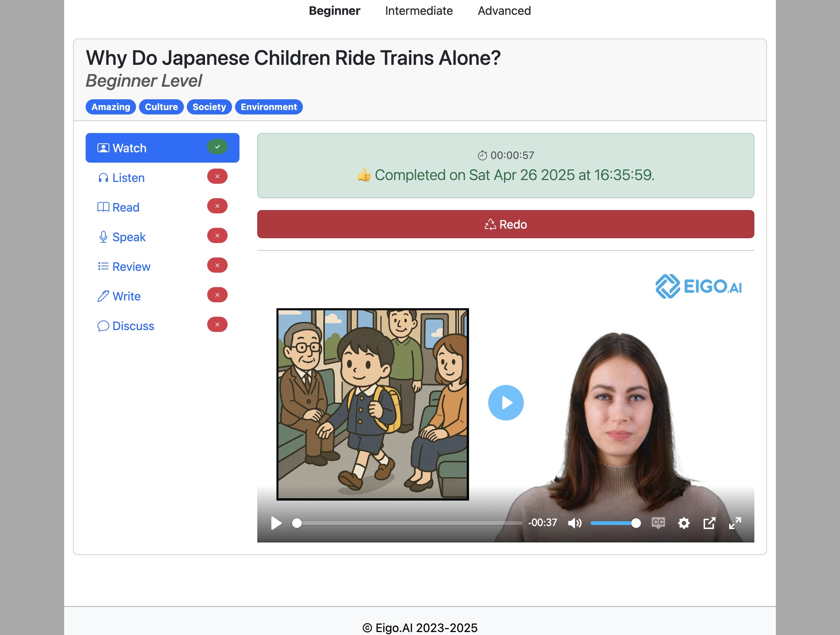Open the Amazing tag
The width and height of the screenshot is (840, 635).
(x=110, y=107)
